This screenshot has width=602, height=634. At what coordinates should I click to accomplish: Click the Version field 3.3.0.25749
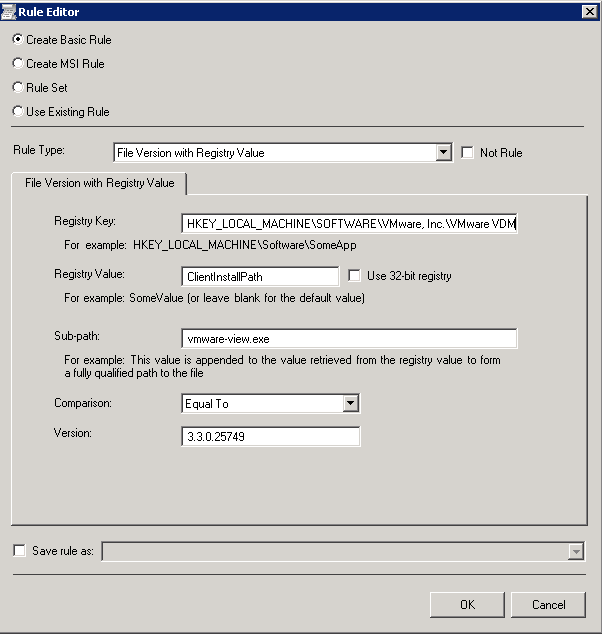tap(271, 436)
